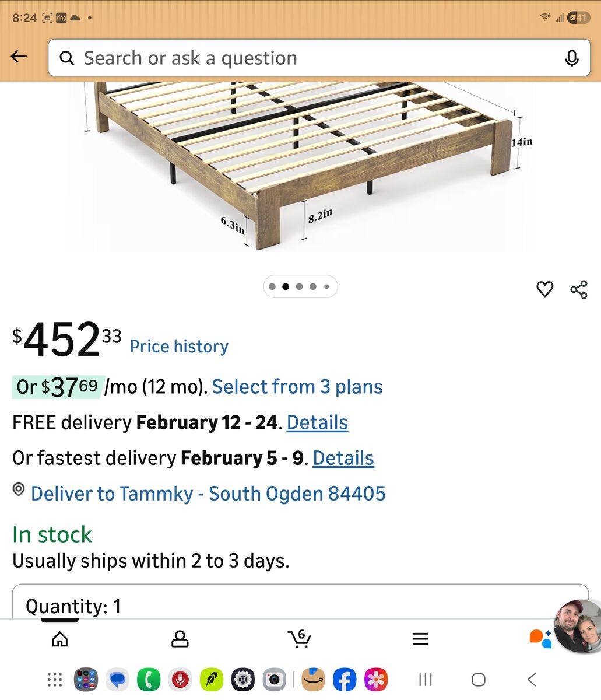The height and width of the screenshot is (700, 601).
Task: Tap the back arrow beside search bar
Action: (19, 57)
